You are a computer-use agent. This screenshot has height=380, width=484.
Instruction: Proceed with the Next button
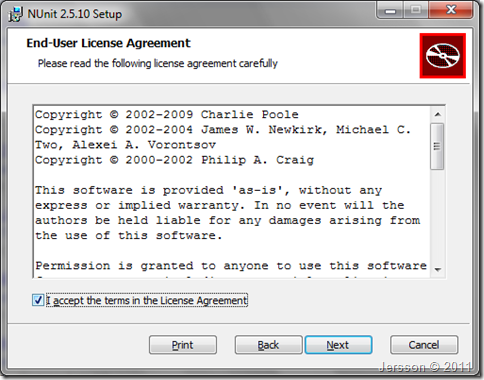click(x=338, y=345)
